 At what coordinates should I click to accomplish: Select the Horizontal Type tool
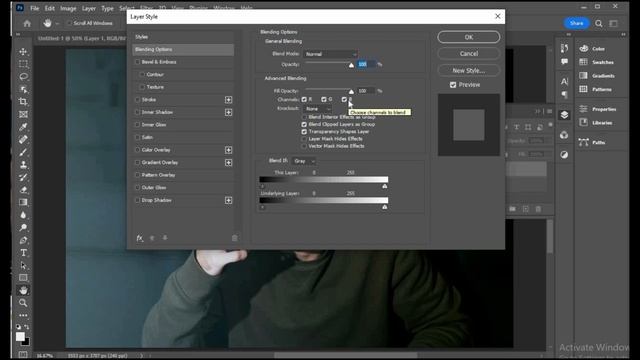coord(23,253)
